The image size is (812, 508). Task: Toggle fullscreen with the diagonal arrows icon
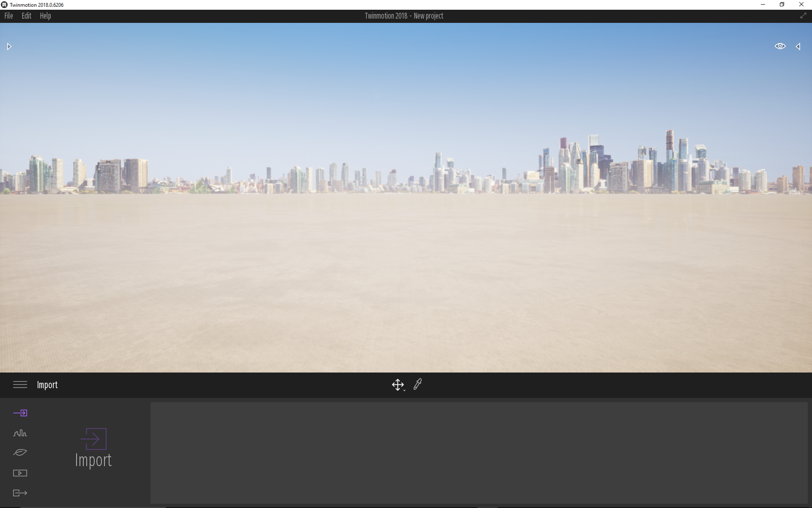coord(803,16)
